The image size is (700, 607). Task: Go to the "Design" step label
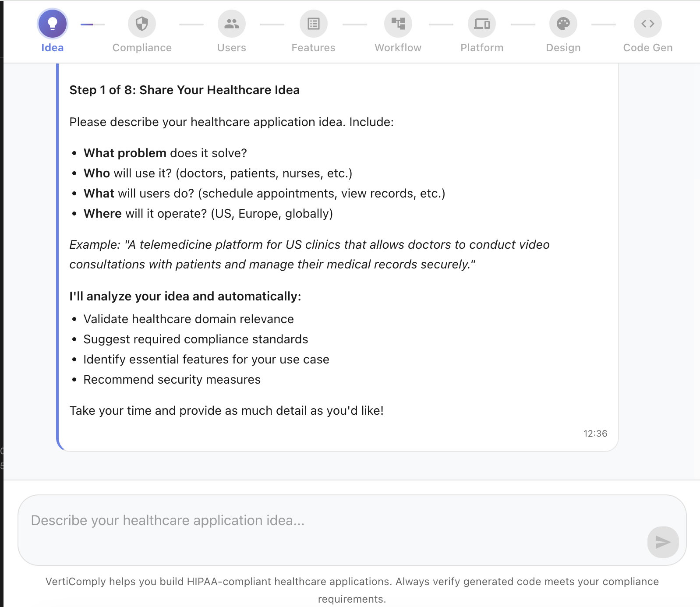pyautogui.click(x=563, y=48)
